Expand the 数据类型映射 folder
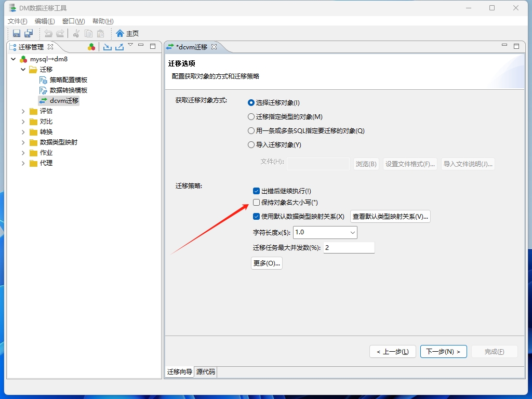The height and width of the screenshot is (399, 532). pyautogui.click(x=23, y=142)
